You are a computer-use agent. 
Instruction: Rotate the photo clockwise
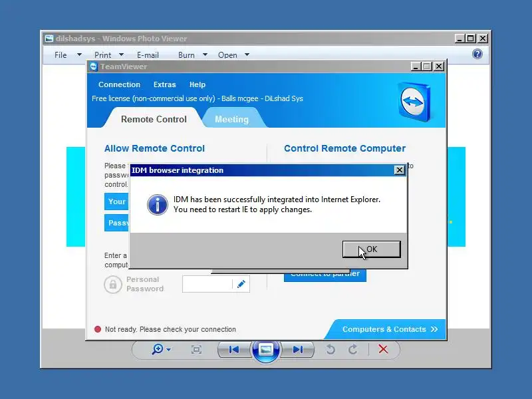click(353, 350)
